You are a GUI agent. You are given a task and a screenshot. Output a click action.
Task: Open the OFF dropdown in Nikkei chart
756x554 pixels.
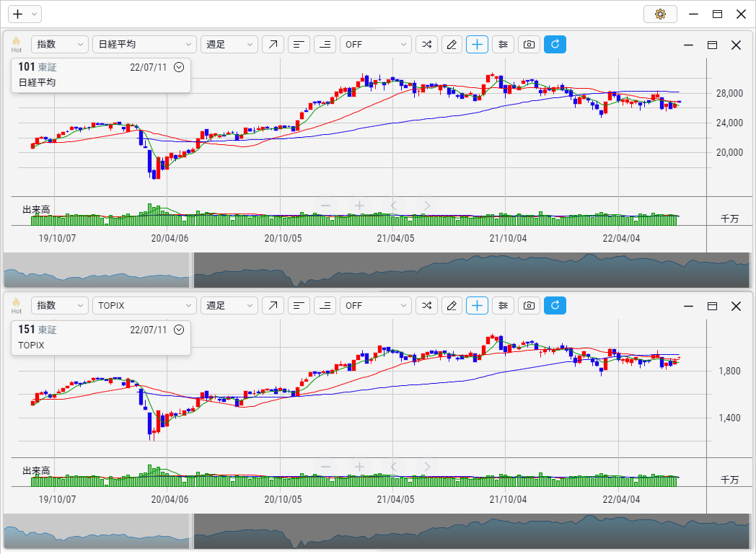376,44
